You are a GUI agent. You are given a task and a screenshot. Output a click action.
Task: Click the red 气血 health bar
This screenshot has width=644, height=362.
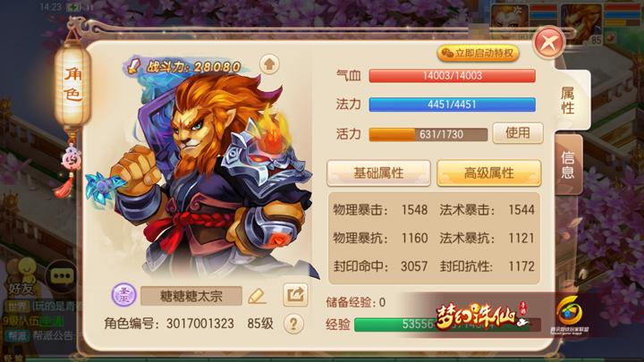[453, 76]
